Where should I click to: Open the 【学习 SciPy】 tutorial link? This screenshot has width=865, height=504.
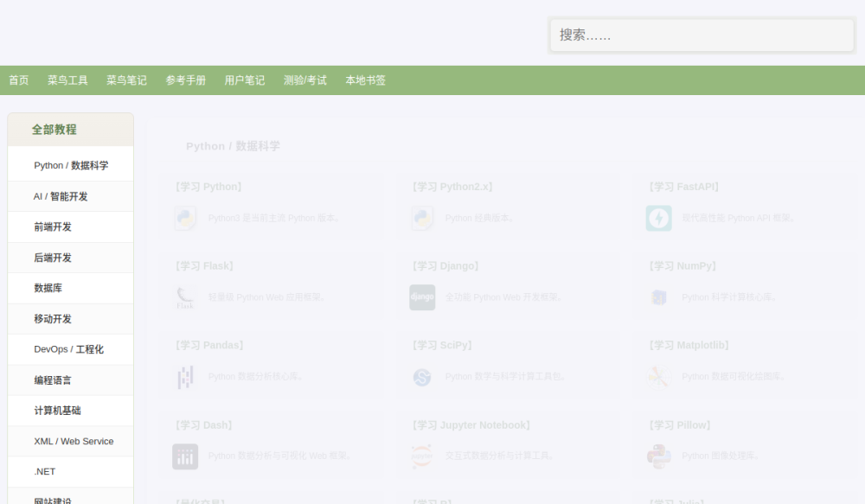coord(442,346)
